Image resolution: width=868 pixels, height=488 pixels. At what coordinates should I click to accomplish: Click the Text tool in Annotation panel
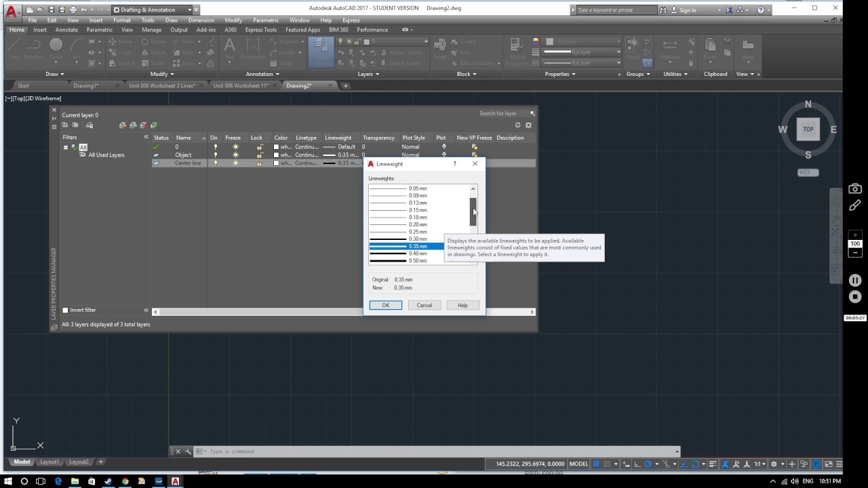(229, 49)
